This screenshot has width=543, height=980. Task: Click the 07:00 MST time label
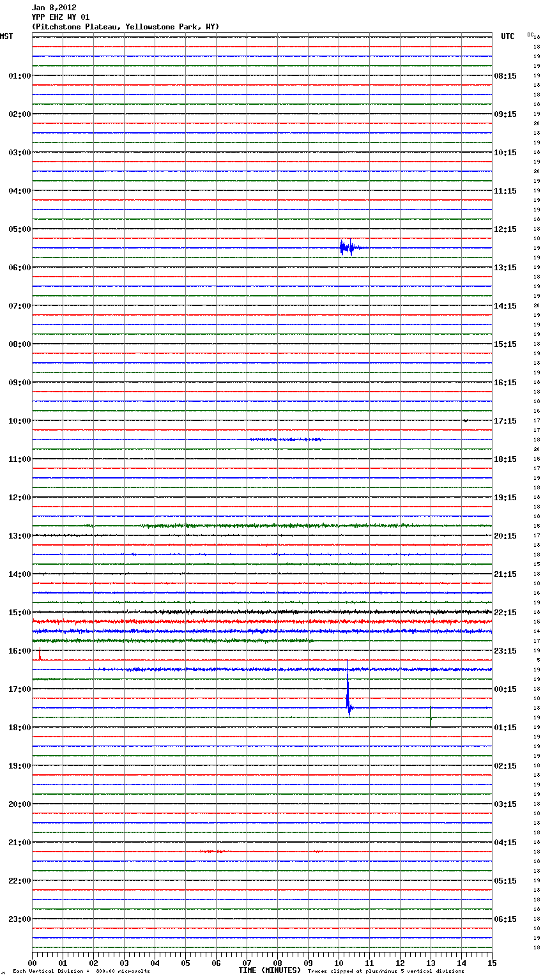(19, 306)
